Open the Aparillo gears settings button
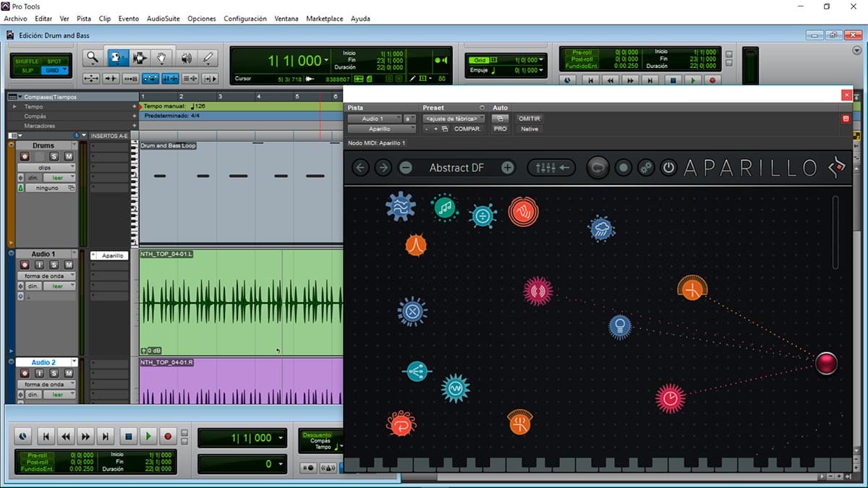Image resolution: width=868 pixels, height=488 pixels. (x=646, y=168)
